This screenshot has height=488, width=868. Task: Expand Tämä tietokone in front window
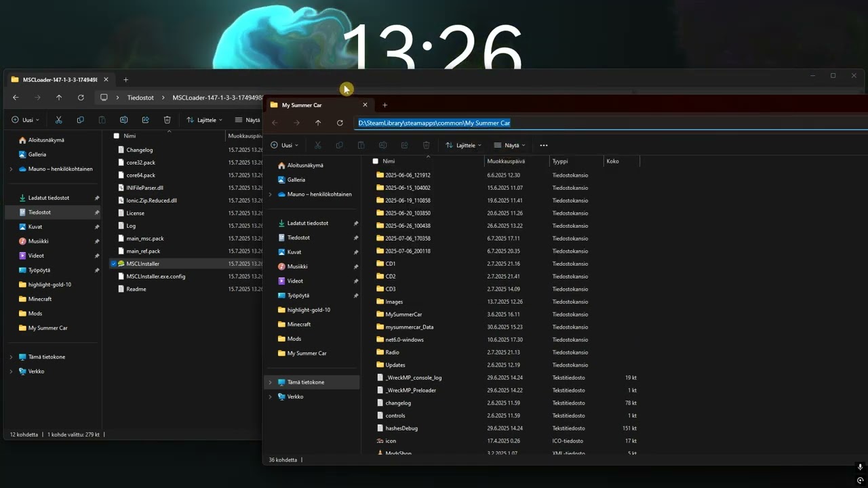click(270, 382)
